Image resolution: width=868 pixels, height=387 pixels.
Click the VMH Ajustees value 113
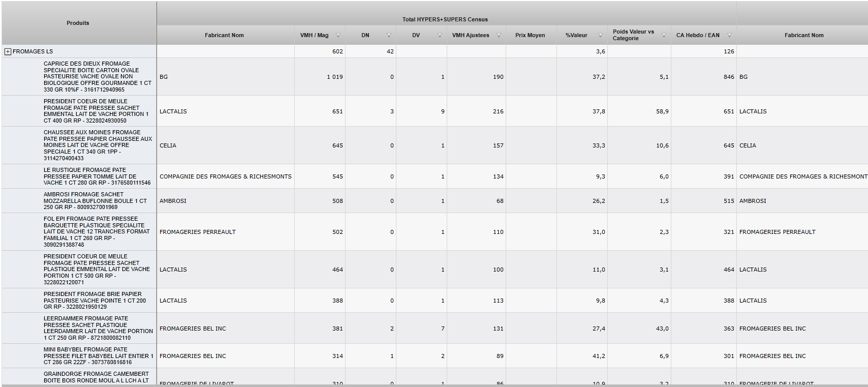click(x=498, y=301)
